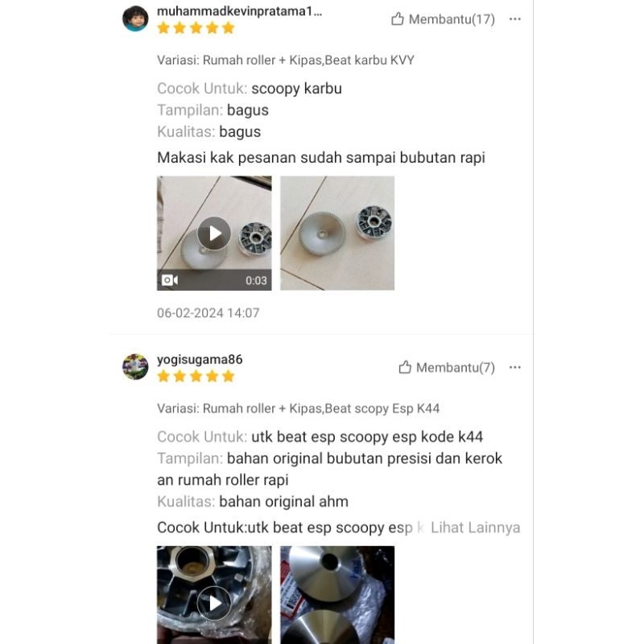Click yogisugama86's five-star rating
644x644 pixels.
tap(196, 376)
